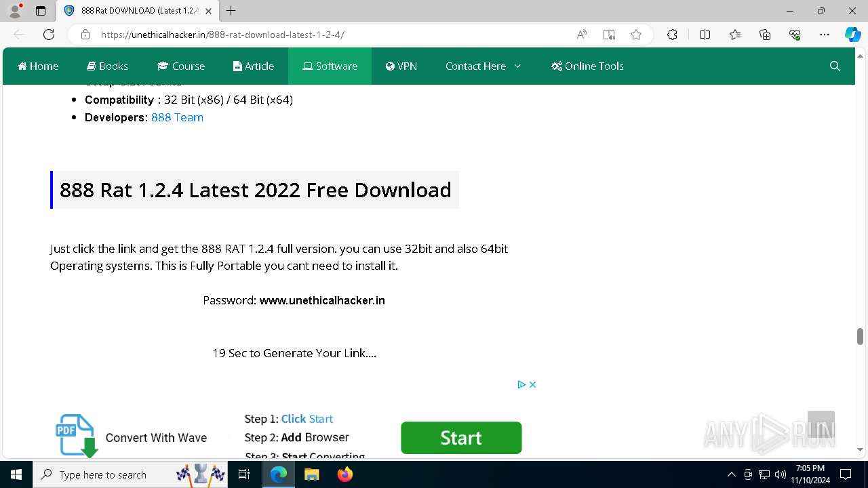The width and height of the screenshot is (868, 488).
Task: Open the taskbar clock and date
Action: (810, 474)
